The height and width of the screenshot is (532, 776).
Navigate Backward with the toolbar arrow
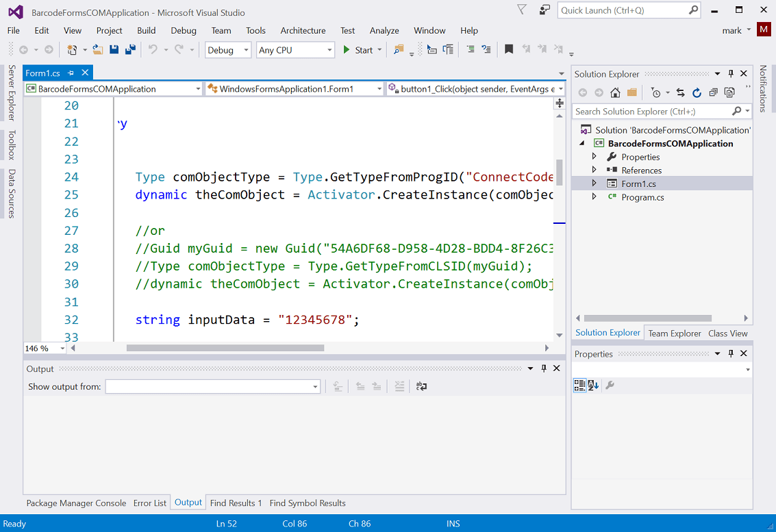(x=23, y=49)
